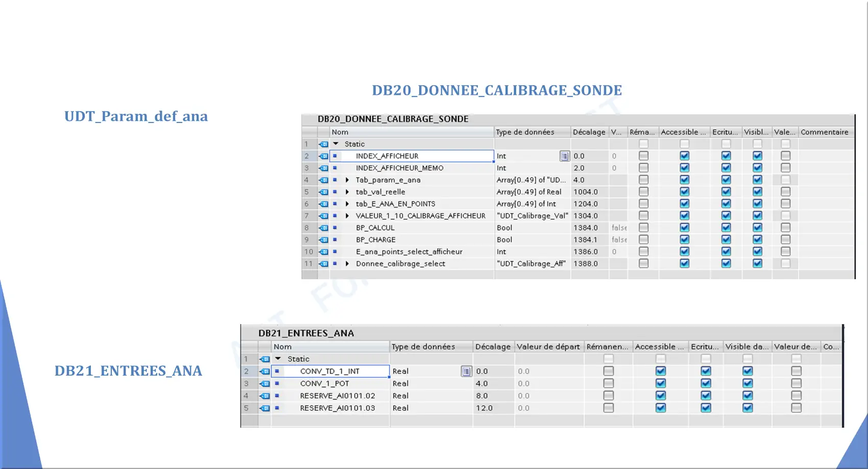Screen dimensions: 868x469
Task: Expand the tab_E_ANA_EN_POINTS array
Action: pyautogui.click(x=347, y=204)
